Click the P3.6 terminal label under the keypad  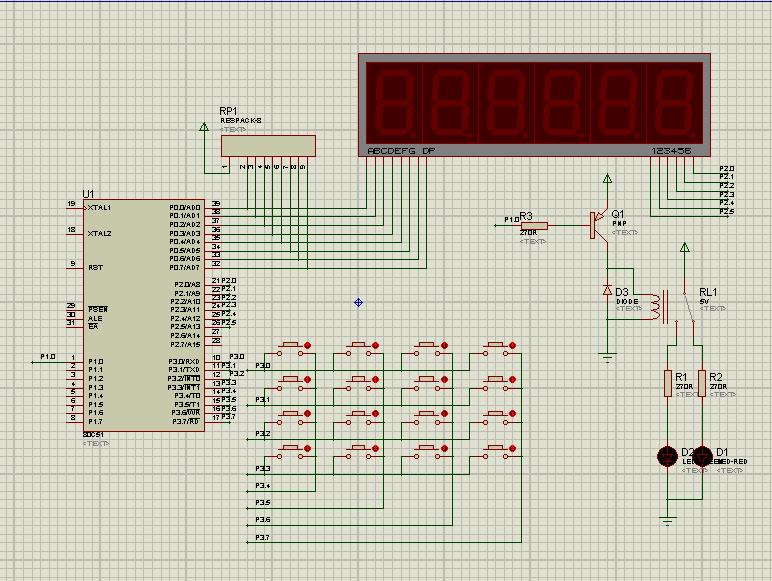point(262,520)
